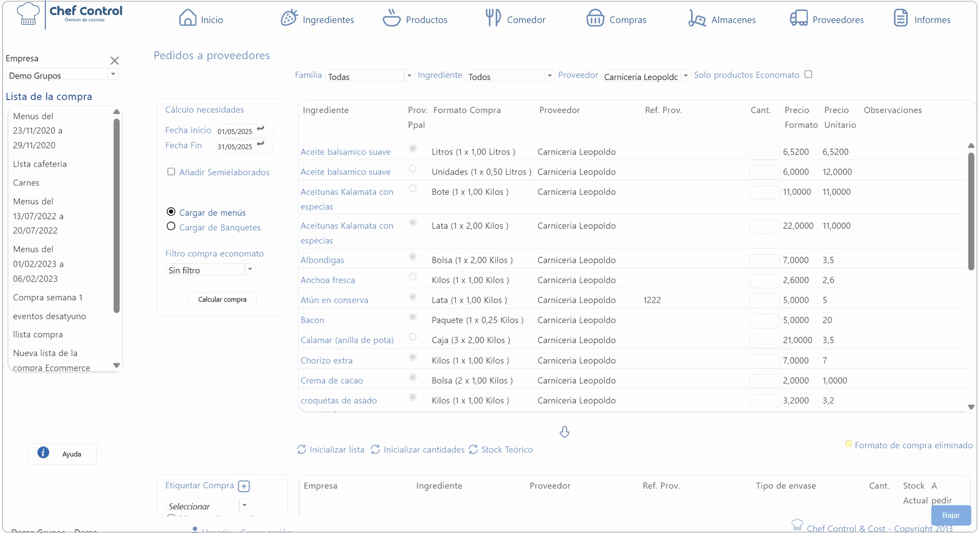Click the footer chef hat copyright icon
The width and height of the screenshot is (980, 533).
pos(797,524)
